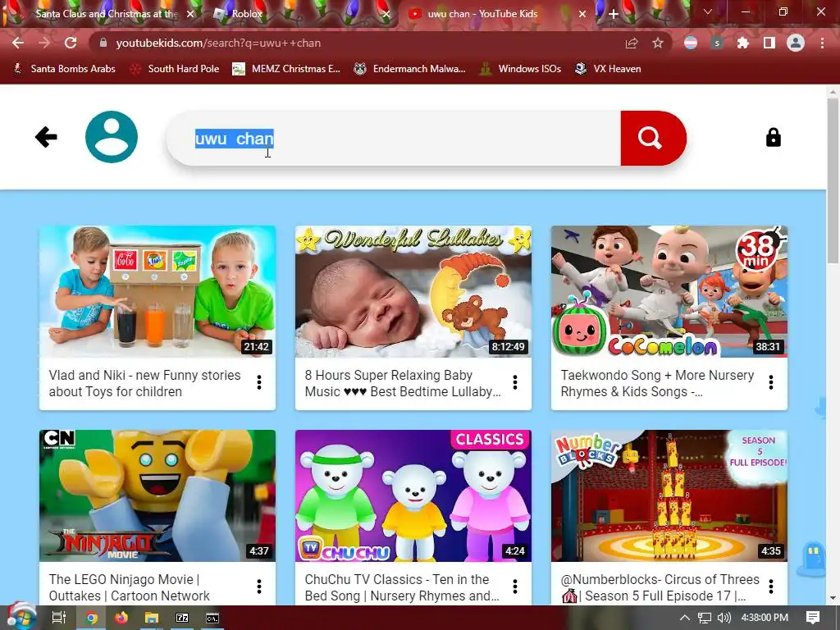Play the LEGO Ninjago Movie thumbnail
This screenshot has width=840, height=630.
(x=157, y=495)
